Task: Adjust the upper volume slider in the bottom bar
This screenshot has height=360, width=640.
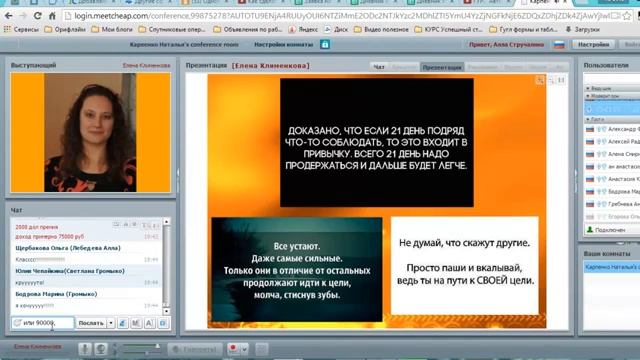Action: (141, 346)
